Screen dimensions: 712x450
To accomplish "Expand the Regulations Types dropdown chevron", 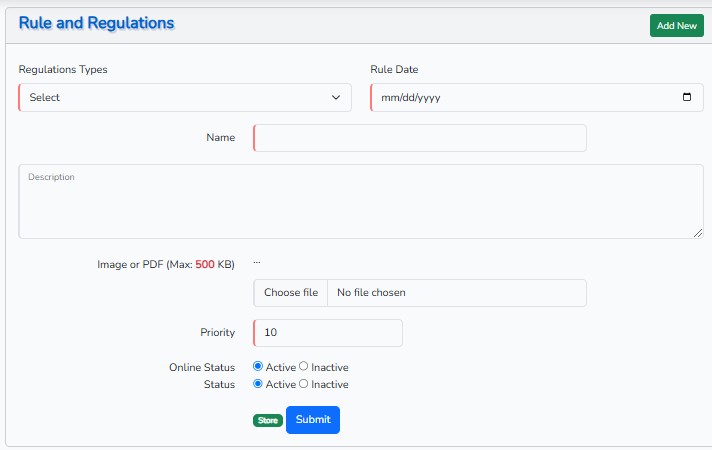I will pyautogui.click(x=336, y=98).
